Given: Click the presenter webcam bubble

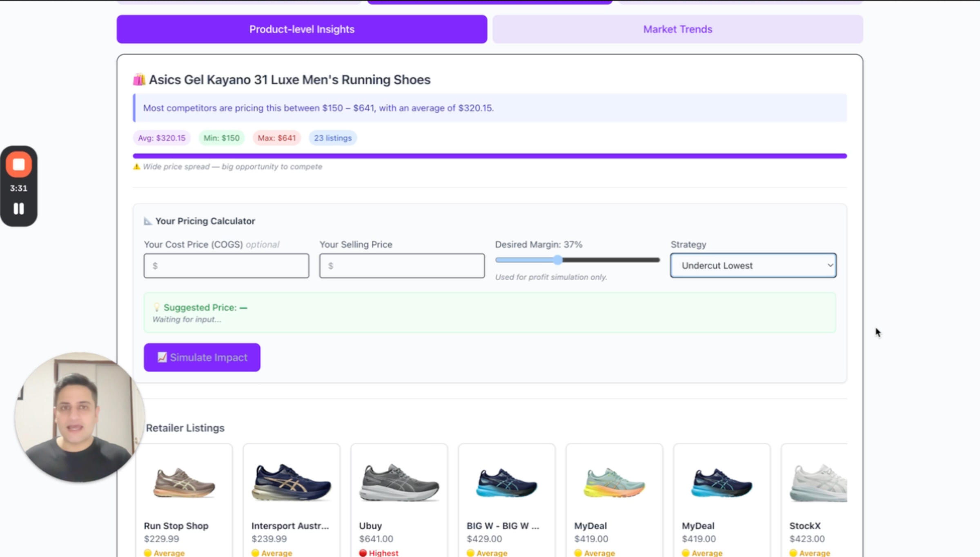Looking at the screenshot, I should 79,417.
